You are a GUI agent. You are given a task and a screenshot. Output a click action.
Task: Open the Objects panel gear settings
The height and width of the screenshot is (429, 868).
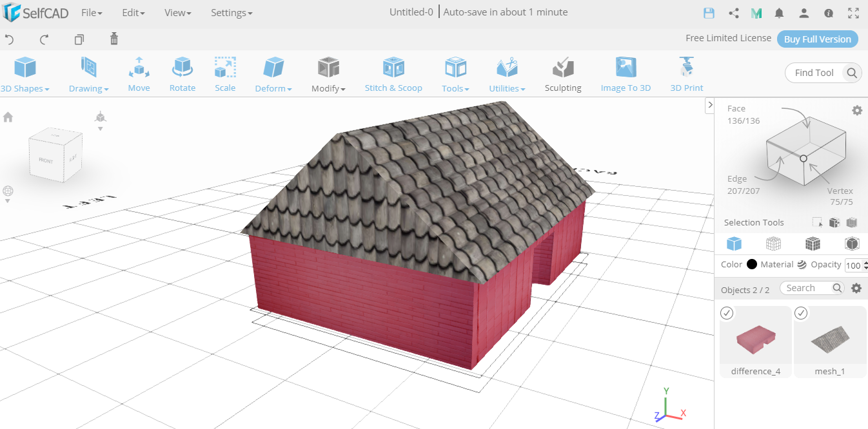coord(856,288)
